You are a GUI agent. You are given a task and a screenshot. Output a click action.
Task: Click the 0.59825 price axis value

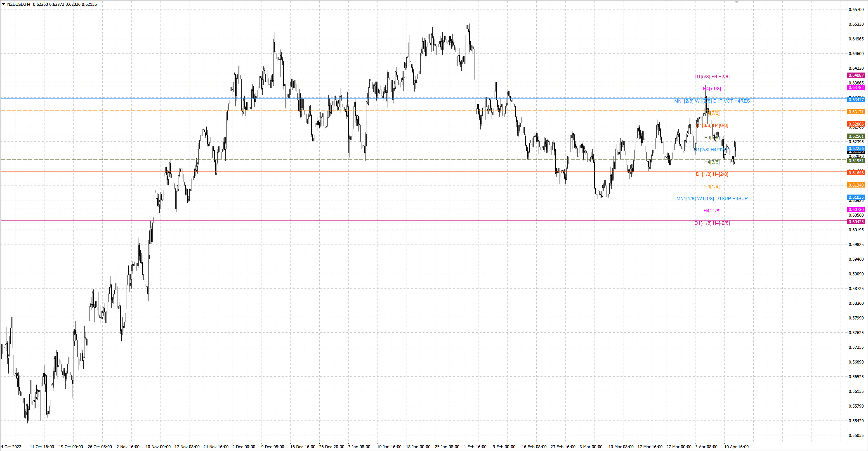[x=856, y=244]
